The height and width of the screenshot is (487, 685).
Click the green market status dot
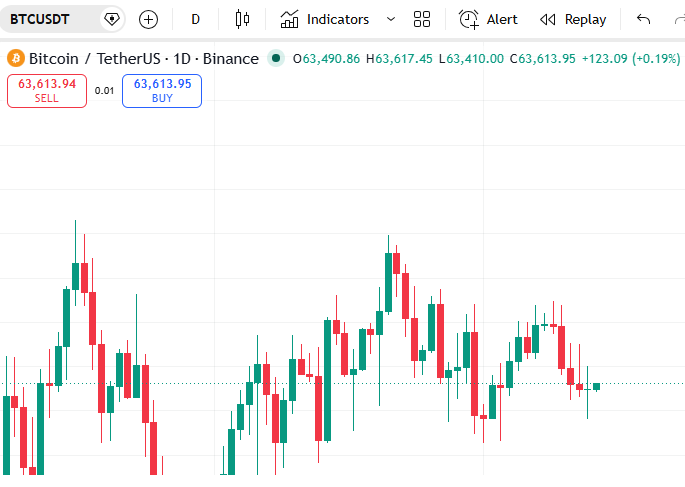[x=276, y=58]
